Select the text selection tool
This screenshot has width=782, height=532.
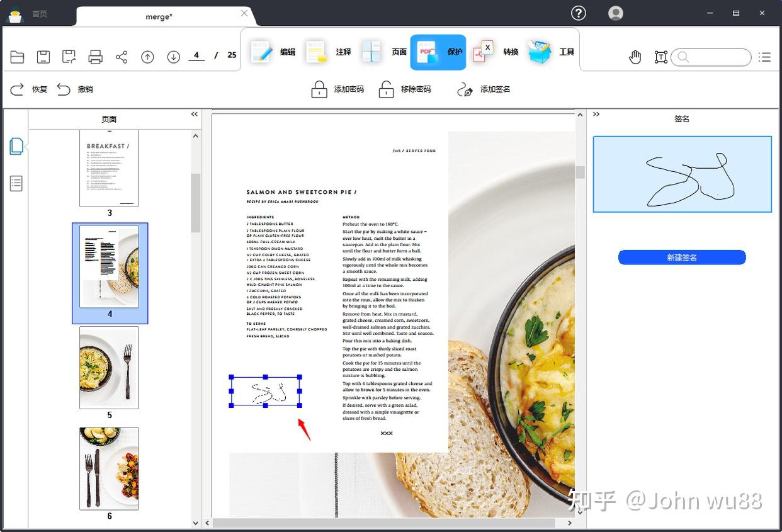coord(660,57)
